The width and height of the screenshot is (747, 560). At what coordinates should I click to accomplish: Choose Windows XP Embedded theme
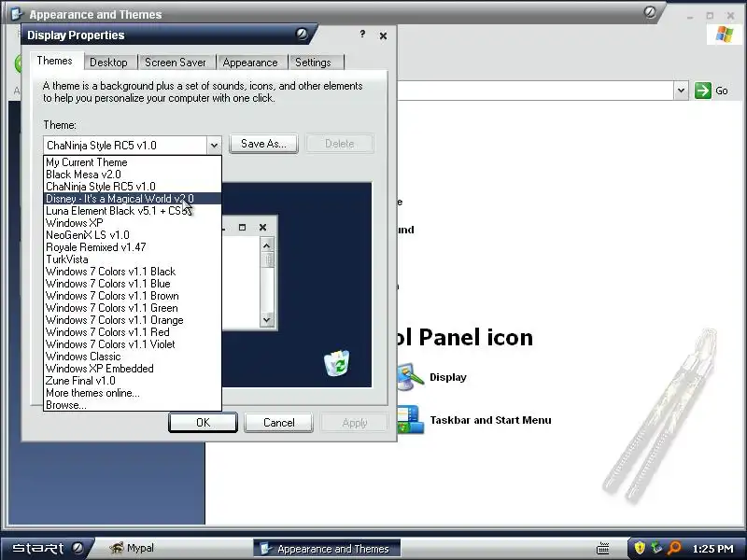133,369
